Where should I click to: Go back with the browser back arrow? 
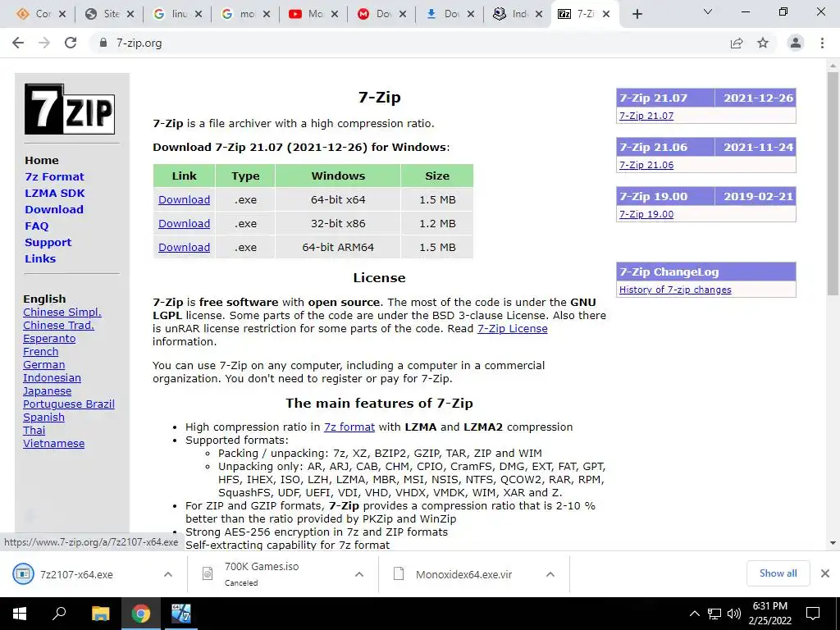tap(18, 43)
